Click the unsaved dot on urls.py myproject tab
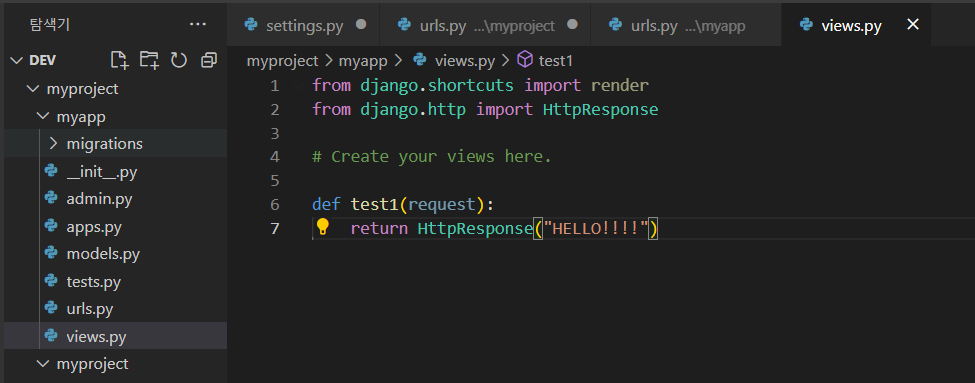The height and width of the screenshot is (383, 975). coord(573,24)
